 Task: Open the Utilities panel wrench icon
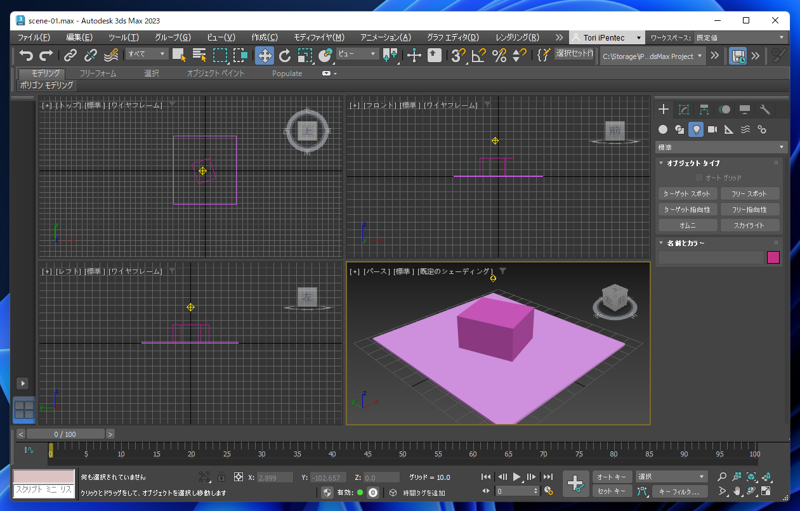(x=765, y=109)
